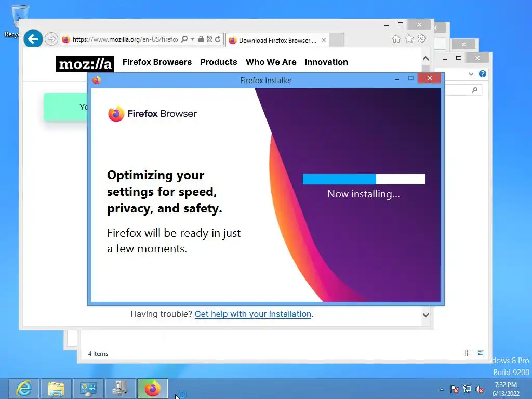This screenshot has width=532, height=399.
Task: Click the Internet Explorer forward arrow button
Action: tap(51, 39)
